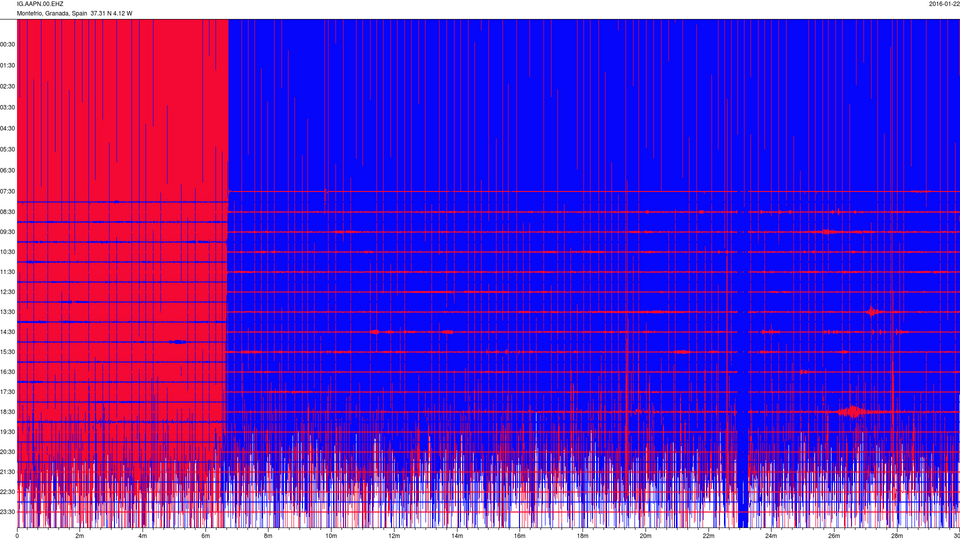This screenshot has height=540, width=960.
Task: Select the 04:30 time label
Action: coord(7,129)
